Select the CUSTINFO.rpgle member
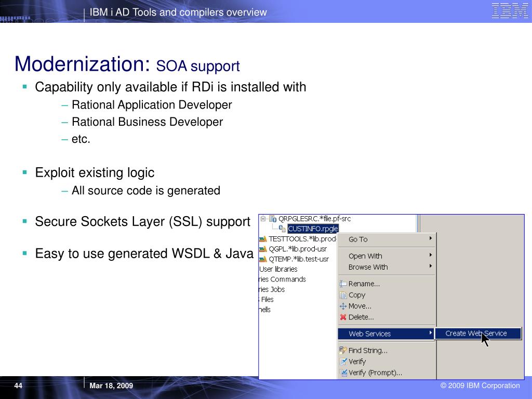532x399 pixels. pyautogui.click(x=313, y=229)
